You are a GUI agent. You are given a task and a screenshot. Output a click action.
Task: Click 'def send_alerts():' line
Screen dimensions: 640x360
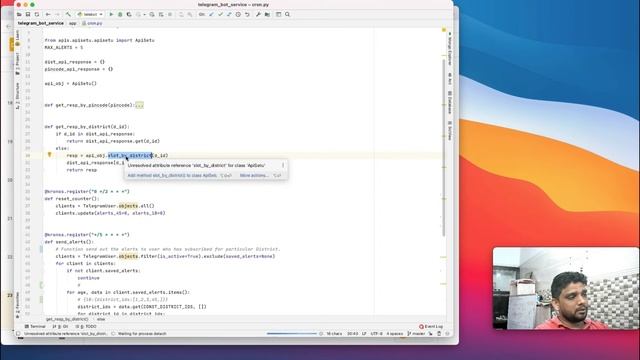point(69,242)
